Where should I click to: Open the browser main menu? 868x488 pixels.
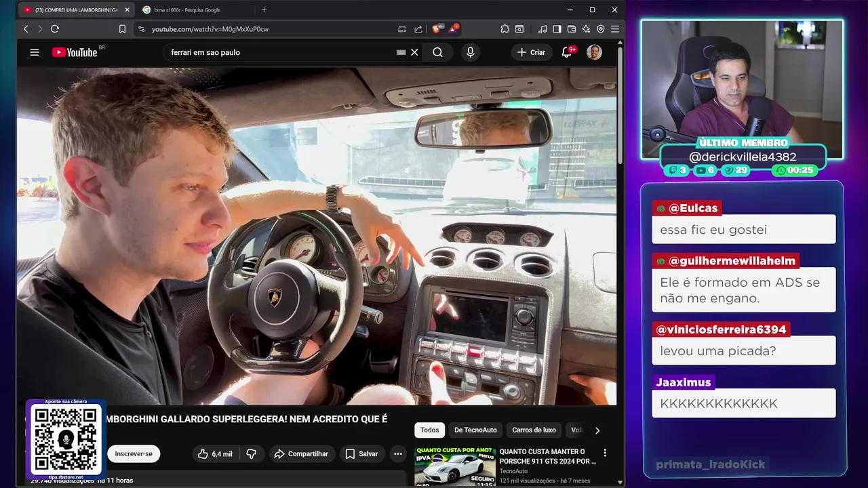click(615, 29)
